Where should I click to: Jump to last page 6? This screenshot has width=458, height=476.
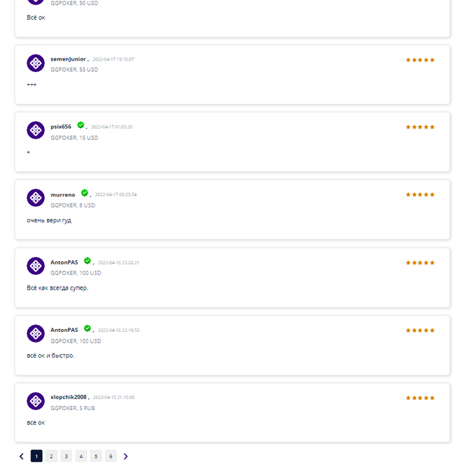pos(111,456)
